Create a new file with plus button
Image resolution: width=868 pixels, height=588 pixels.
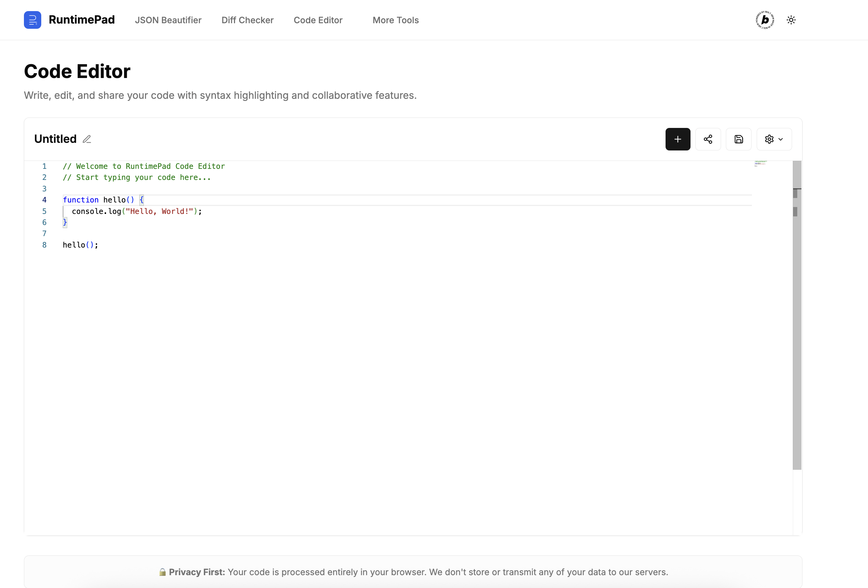coord(677,139)
